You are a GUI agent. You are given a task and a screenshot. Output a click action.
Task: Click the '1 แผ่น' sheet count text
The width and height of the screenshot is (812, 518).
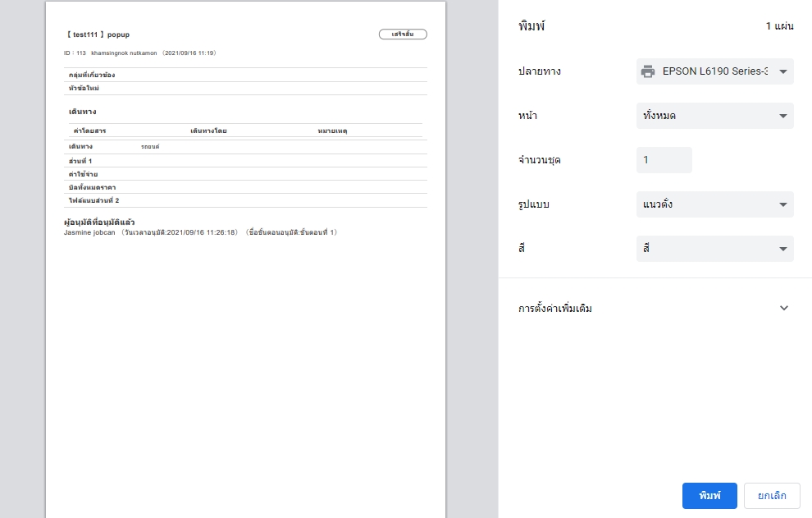779,26
